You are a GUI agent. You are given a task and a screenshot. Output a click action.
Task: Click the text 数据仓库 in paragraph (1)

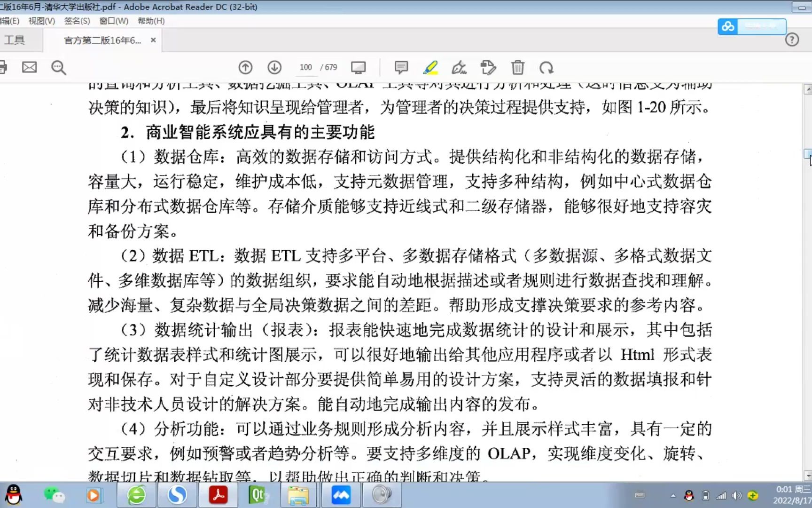pyautogui.click(x=186, y=157)
